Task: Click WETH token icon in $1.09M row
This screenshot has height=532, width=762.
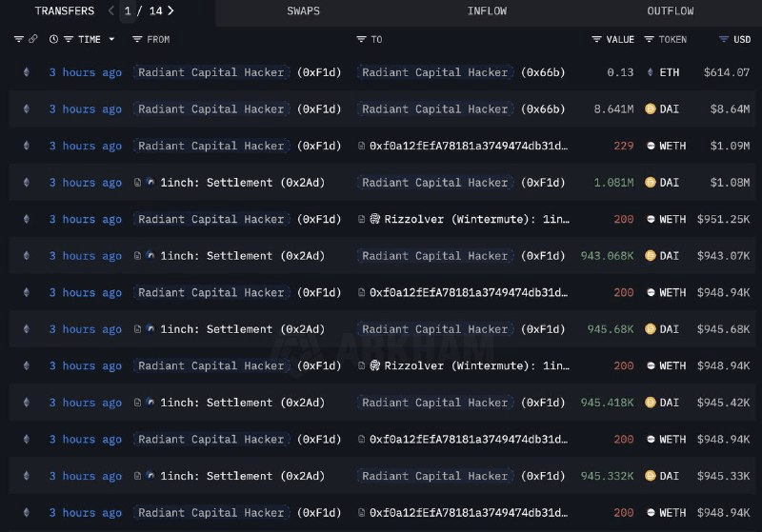Action: coord(651,146)
